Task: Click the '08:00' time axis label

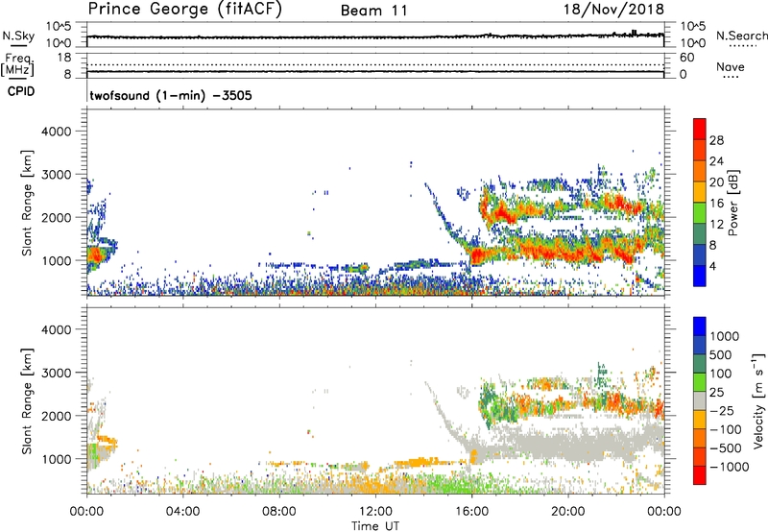Action: click(x=279, y=512)
